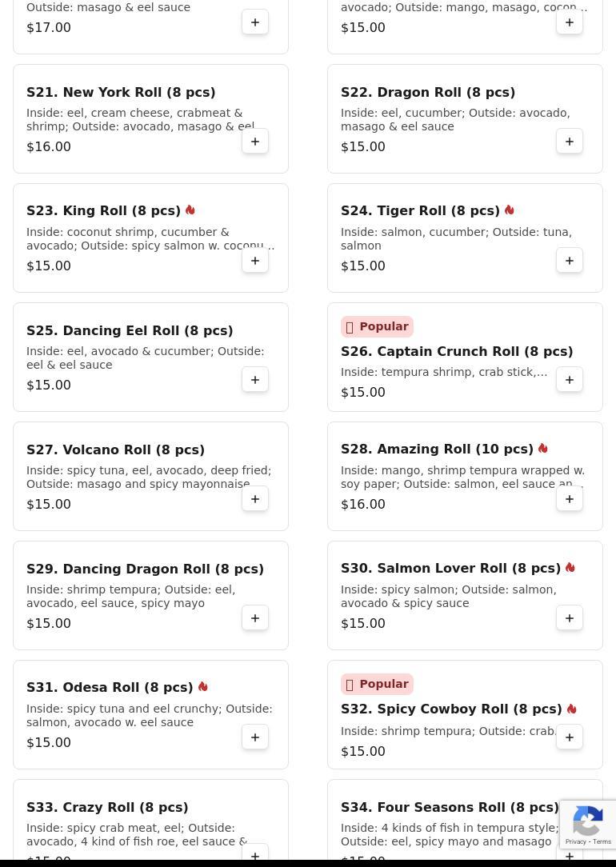Add the $17.00 roll at top left
The width and height of the screenshot is (616, 867).
pyautogui.click(x=255, y=22)
